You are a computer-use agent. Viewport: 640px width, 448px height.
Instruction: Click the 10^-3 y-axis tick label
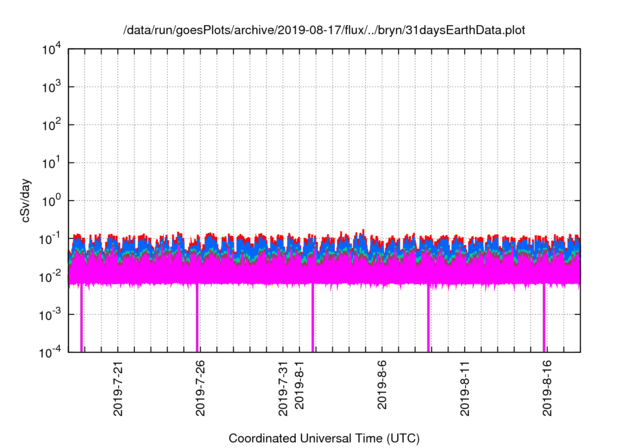(x=50, y=314)
